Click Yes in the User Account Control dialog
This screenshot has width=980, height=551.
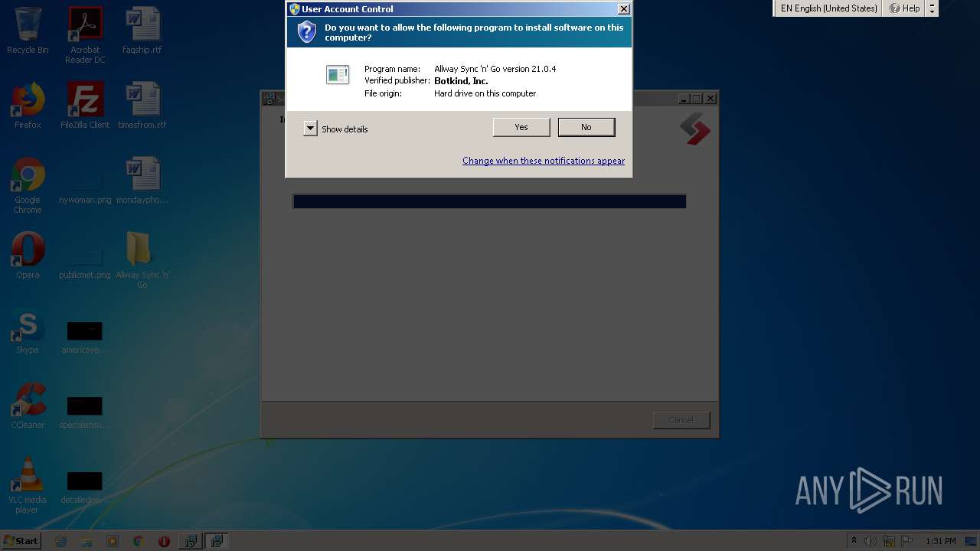[521, 127]
